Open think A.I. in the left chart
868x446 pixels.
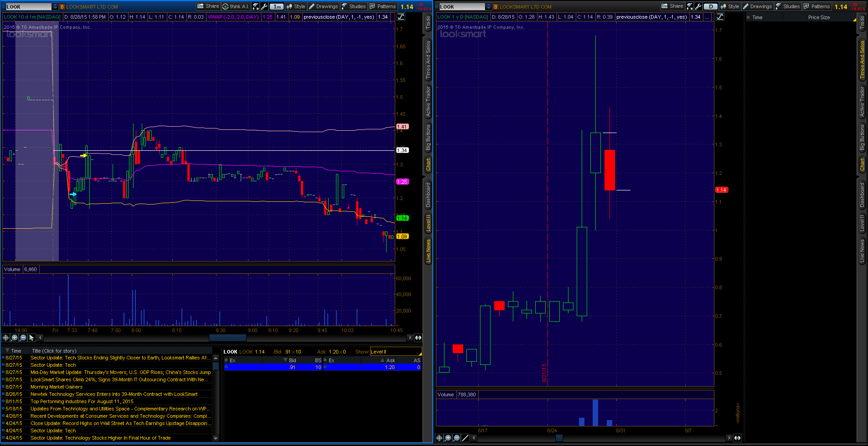click(x=236, y=6)
